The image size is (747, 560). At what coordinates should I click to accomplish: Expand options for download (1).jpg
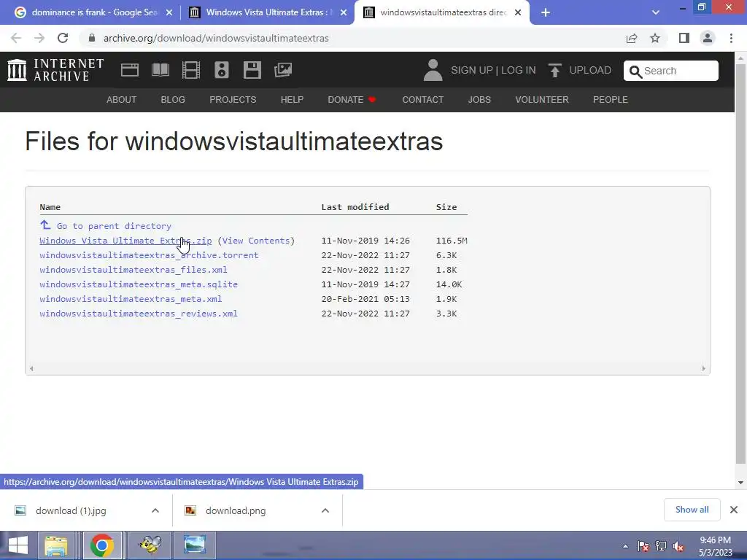pyautogui.click(x=155, y=510)
